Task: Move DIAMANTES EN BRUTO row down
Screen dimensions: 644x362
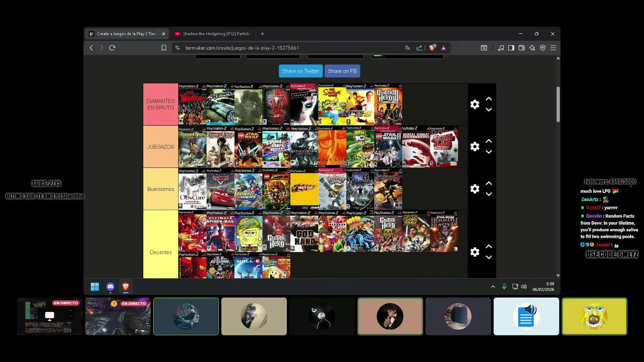Action: (489, 110)
